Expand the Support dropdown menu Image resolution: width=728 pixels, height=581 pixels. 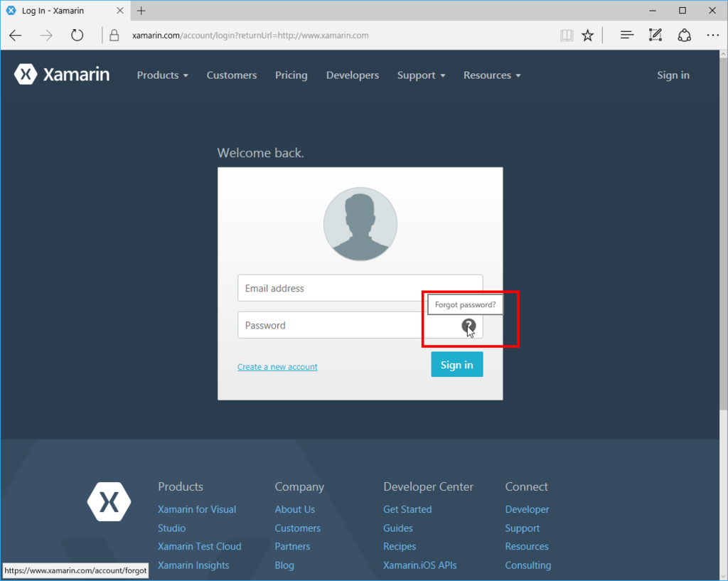421,75
